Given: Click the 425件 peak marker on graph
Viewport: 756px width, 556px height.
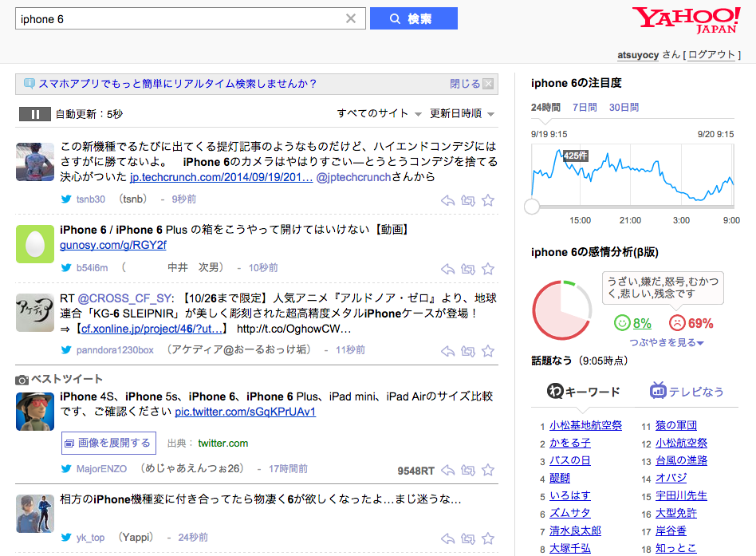Looking at the screenshot, I should point(575,156).
